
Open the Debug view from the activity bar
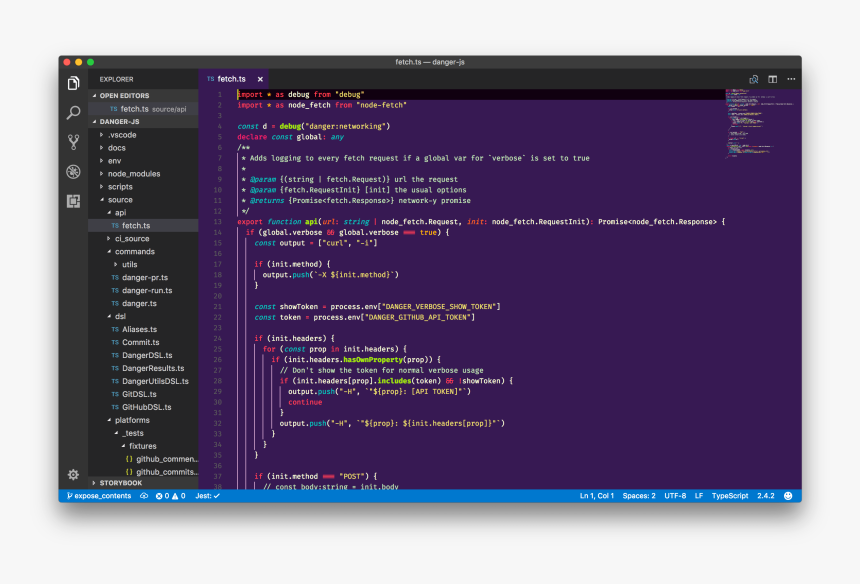coord(72,172)
